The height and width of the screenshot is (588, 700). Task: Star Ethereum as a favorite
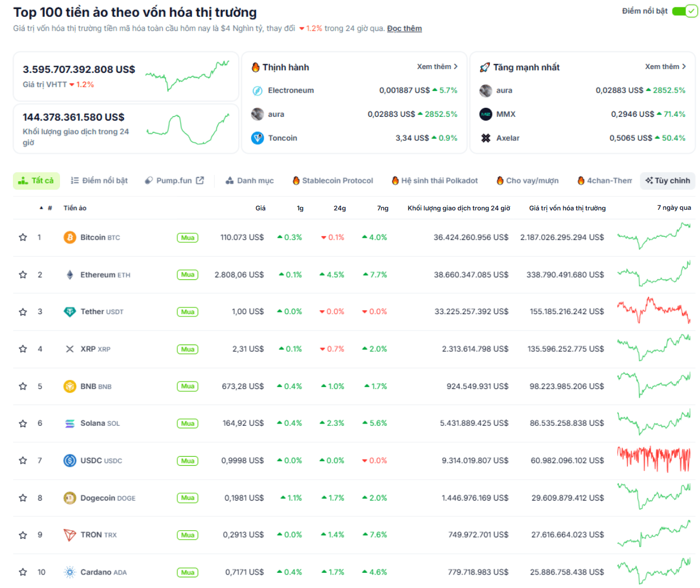coord(23,274)
